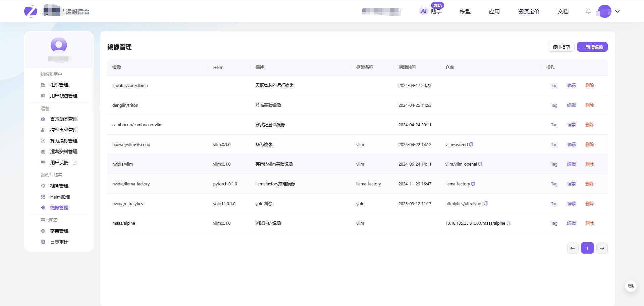Delete the nvidia/llama-factory image

tap(590, 184)
